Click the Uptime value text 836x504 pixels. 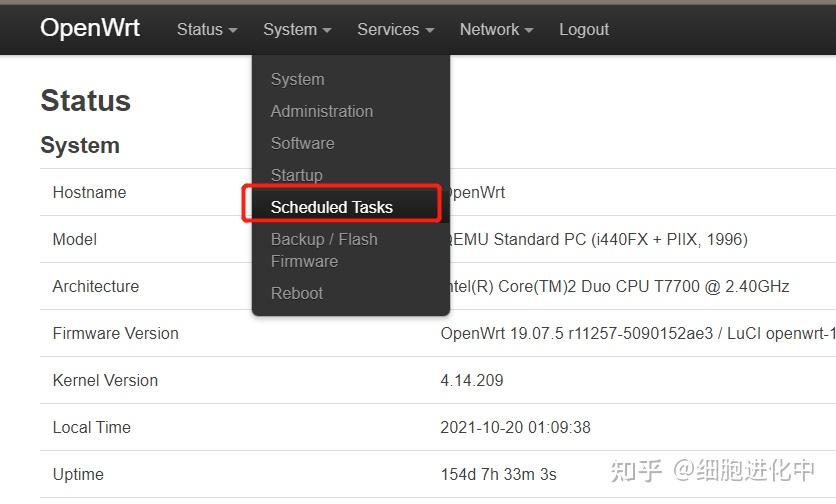[x=498, y=475]
